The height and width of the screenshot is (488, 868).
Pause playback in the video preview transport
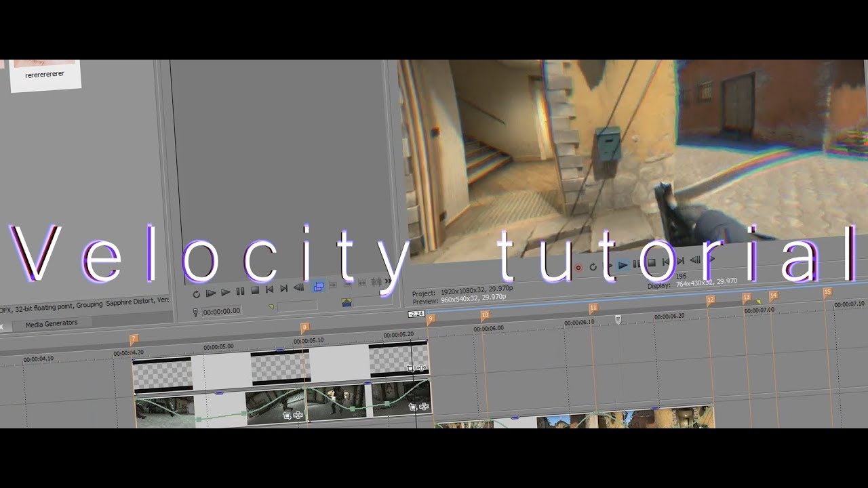[637, 264]
